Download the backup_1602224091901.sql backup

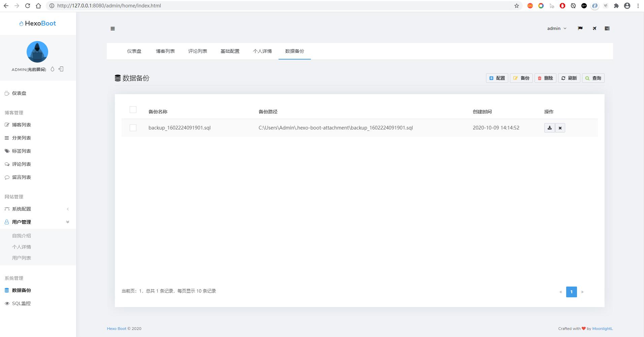(550, 128)
